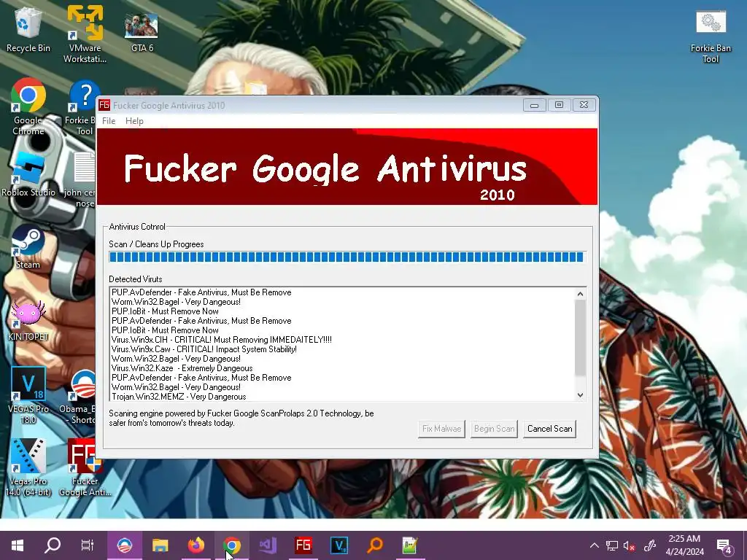Select the KINITOPET desktop icon

click(x=28, y=320)
